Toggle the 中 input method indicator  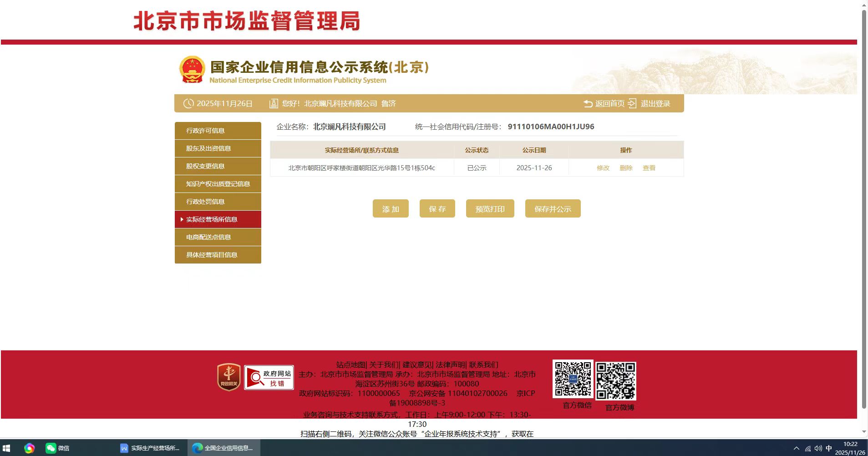829,448
